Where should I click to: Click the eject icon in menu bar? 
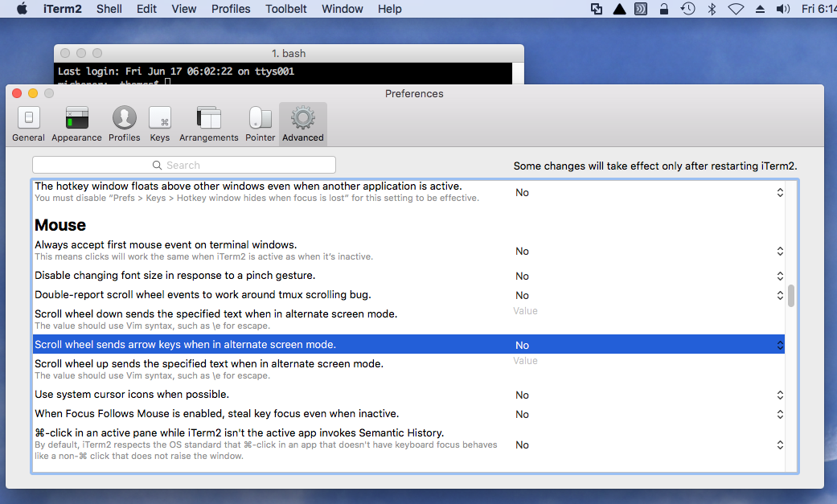pos(760,9)
